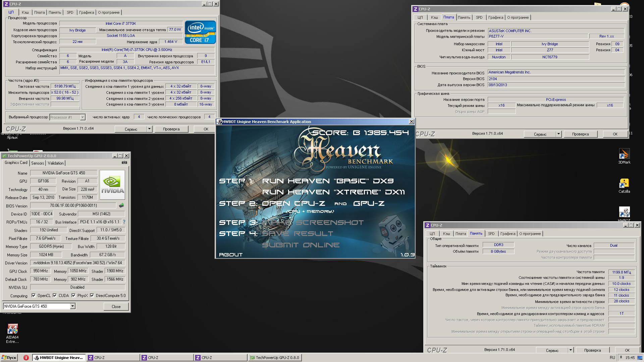
Task: Click the 1199.8 МГц memory frequency value
Action: [622, 272]
